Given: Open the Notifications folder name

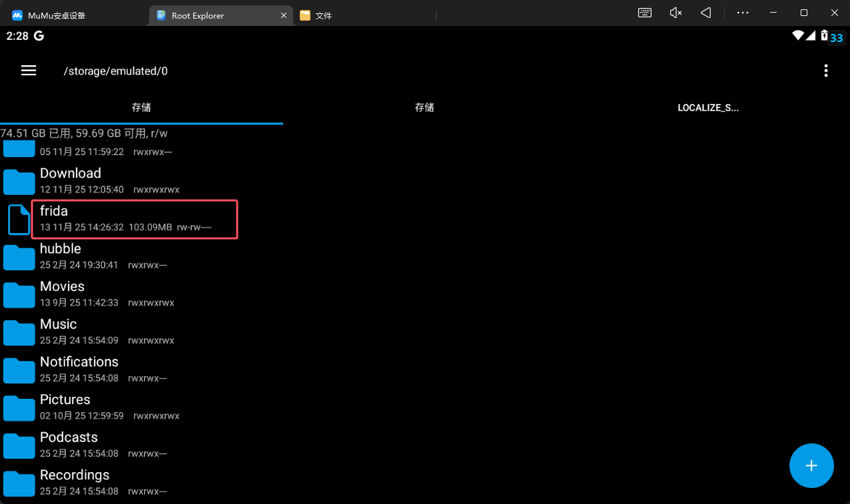Looking at the screenshot, I should (79, 362).
